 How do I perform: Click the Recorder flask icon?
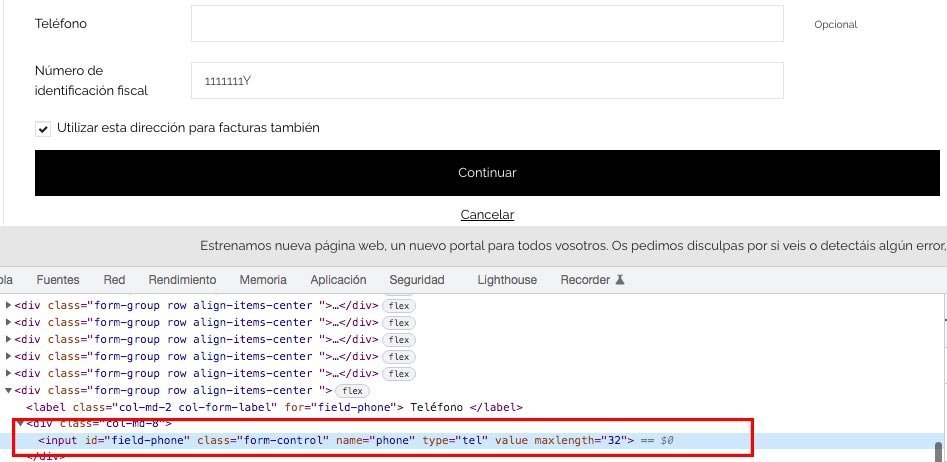(620, 280)
